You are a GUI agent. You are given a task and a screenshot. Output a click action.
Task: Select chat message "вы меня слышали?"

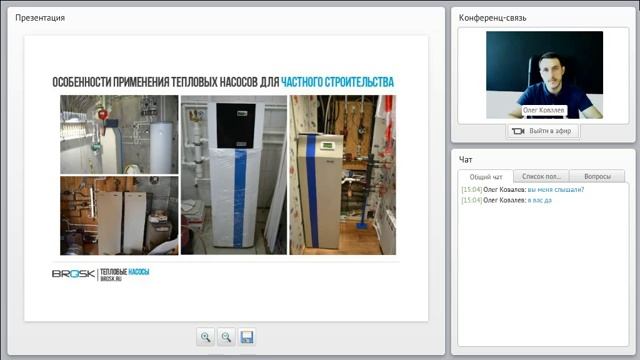pyautogui.click(x=556, y=190)
